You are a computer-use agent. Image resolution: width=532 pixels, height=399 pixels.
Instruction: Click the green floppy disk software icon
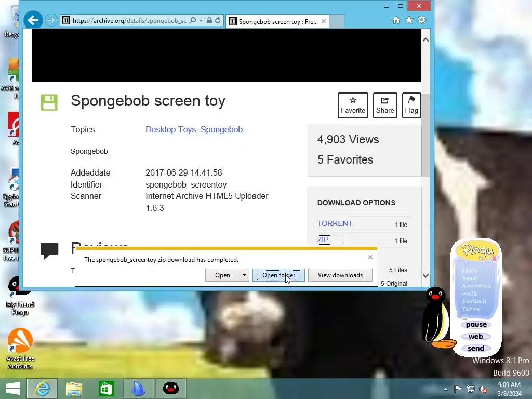(49, 102)
